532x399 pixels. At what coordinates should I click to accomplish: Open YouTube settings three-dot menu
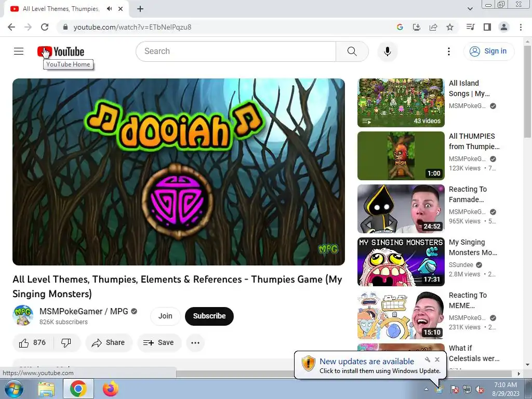(x=448, y=51)
